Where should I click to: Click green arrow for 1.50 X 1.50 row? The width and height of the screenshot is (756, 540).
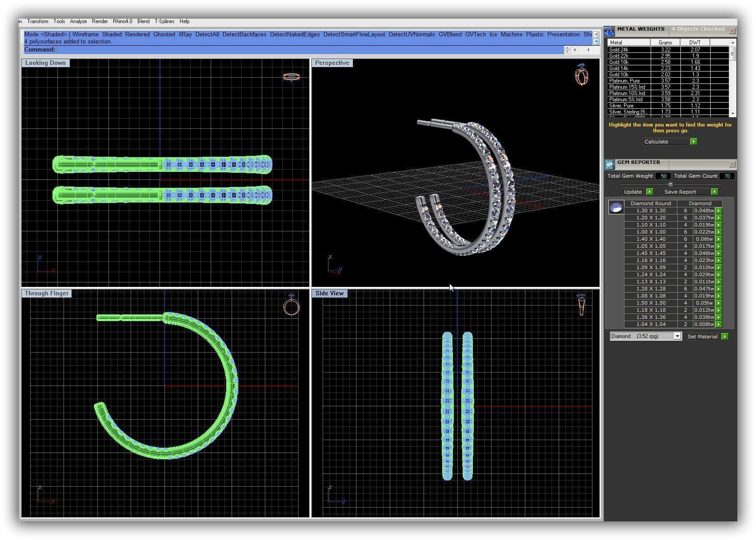(x=719, y=303)
